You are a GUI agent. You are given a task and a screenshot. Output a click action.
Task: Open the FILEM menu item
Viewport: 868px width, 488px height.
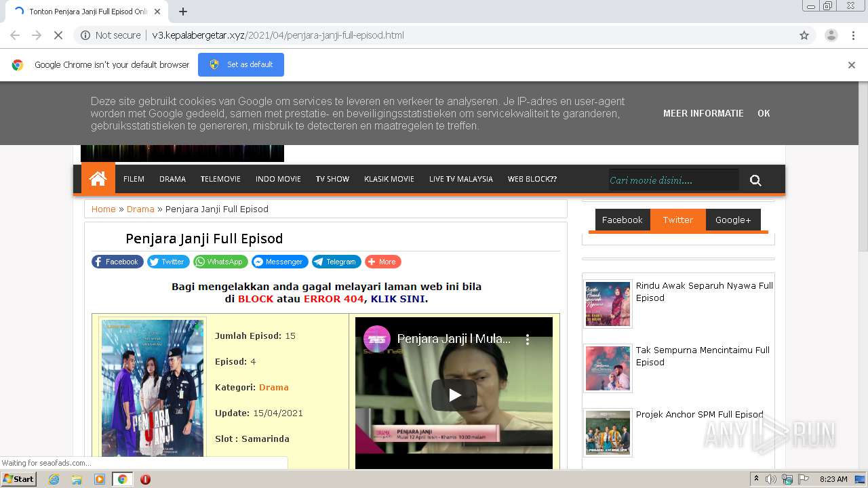(134, 179)
